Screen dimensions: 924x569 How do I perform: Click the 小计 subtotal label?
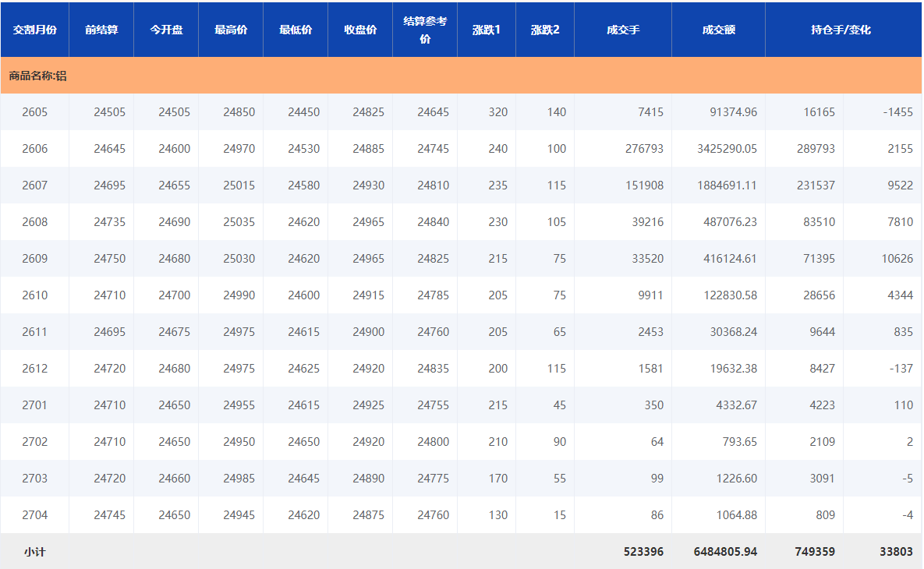[x=35, y=552]
